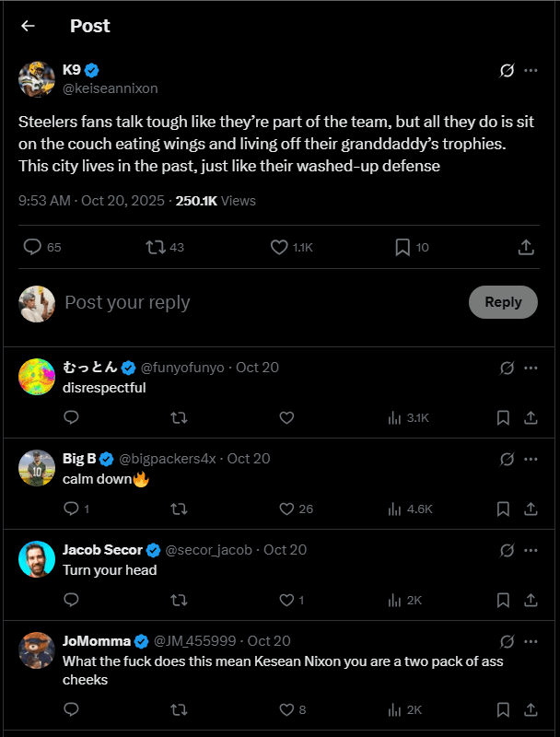Open the @keiseannixon profile link

110,88
